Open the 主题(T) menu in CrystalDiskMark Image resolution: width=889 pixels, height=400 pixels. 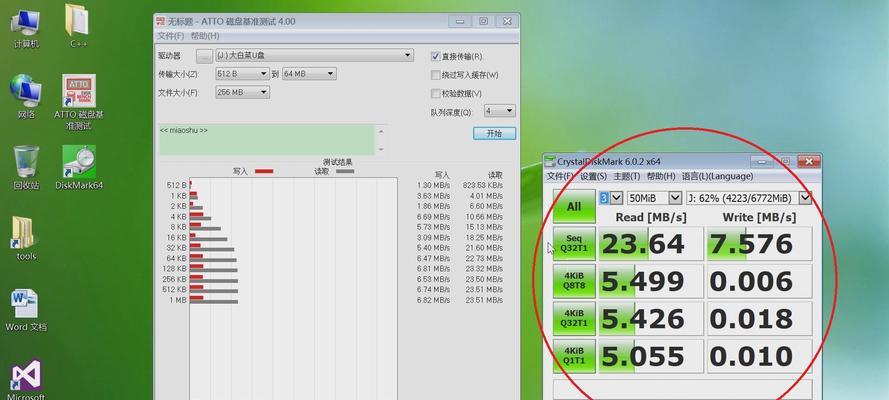pos(626,176)
